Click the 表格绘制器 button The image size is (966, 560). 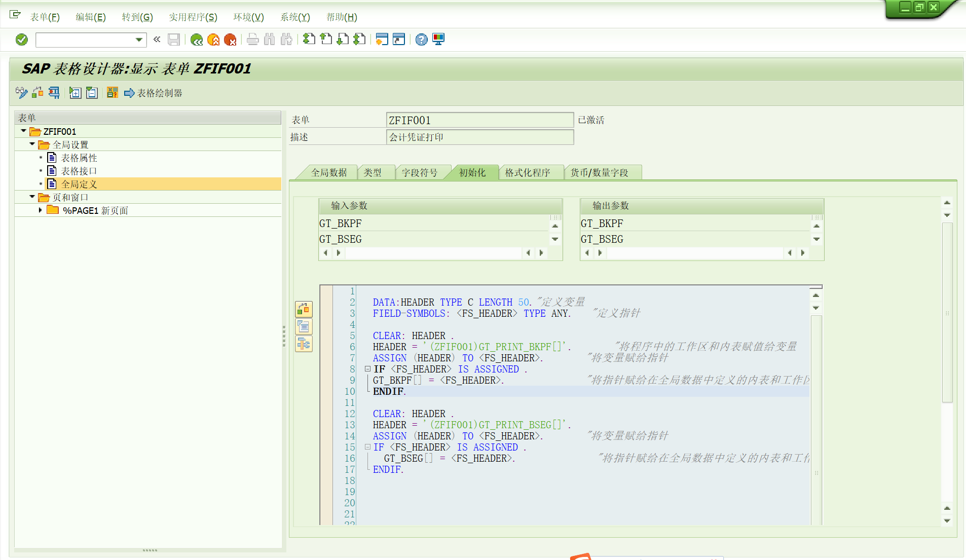point(154,93)
